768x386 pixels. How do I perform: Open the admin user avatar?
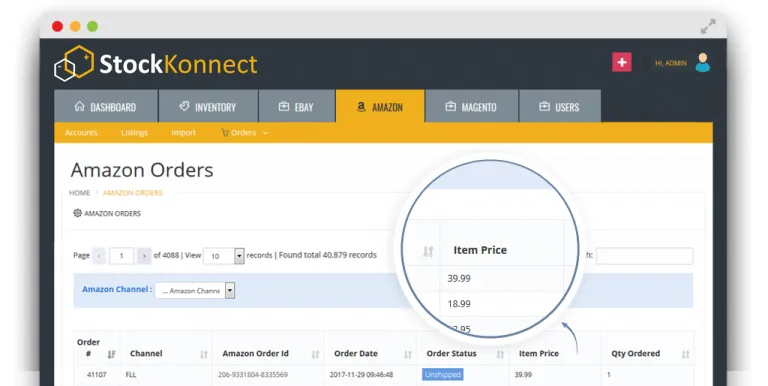pos(702,63)
